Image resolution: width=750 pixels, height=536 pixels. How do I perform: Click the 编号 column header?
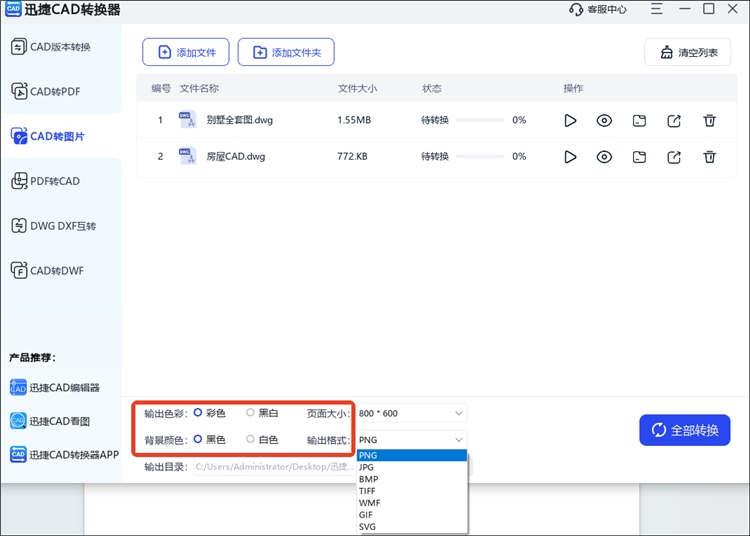(161, 88)
